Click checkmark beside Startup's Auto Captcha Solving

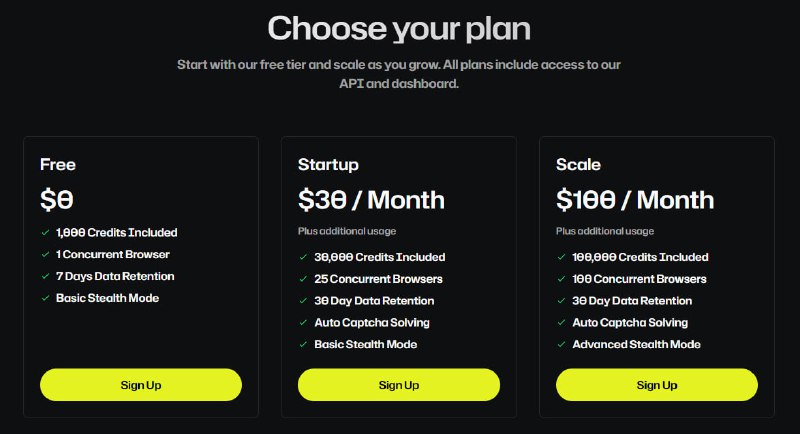(x=303, y=323)
